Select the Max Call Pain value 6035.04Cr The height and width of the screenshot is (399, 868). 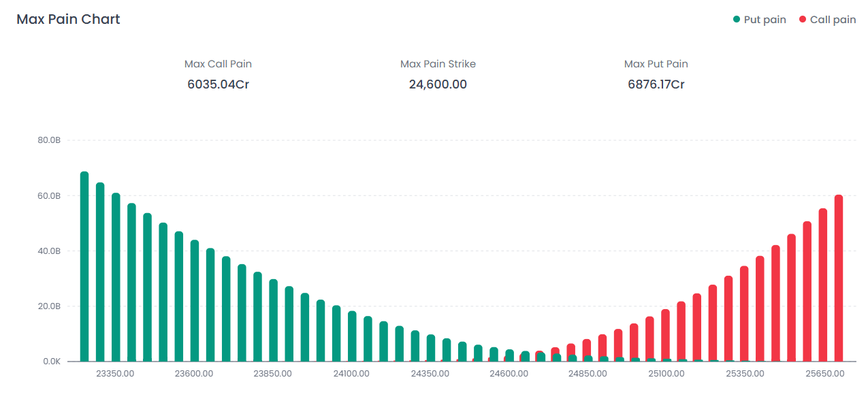click(218, 84)
